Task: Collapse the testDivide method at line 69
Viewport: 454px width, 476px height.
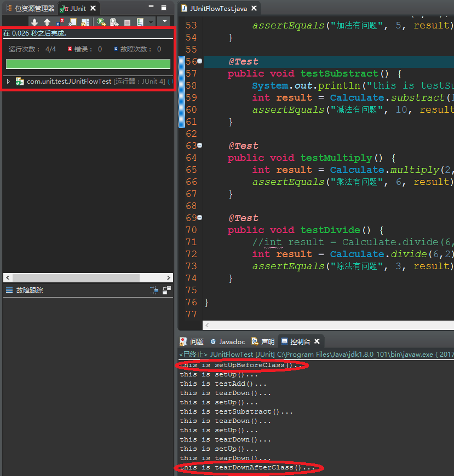Action: [x=200, y=218]
